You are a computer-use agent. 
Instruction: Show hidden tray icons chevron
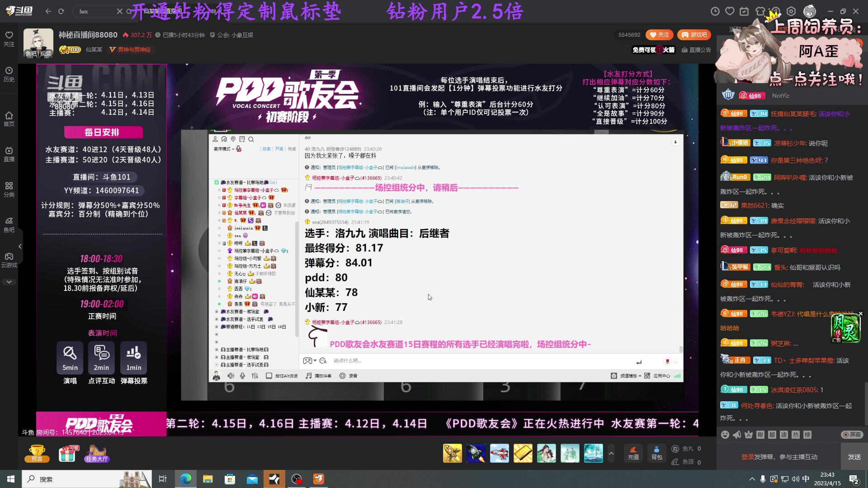pos(752,479)
